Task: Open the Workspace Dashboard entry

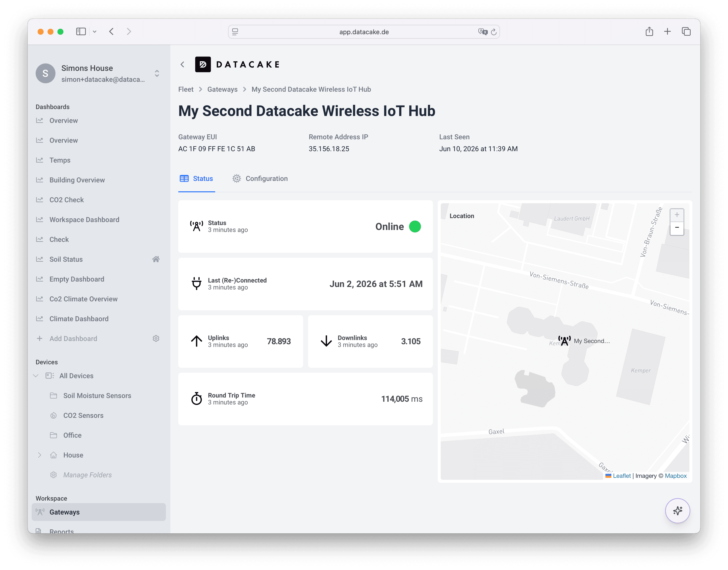Action: [x=84, y=220]
